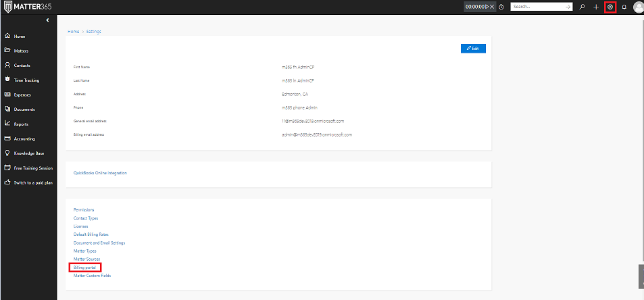Click the Matters folder icon
This screenshot has height=300, width=644.
[x=7, y=51]
